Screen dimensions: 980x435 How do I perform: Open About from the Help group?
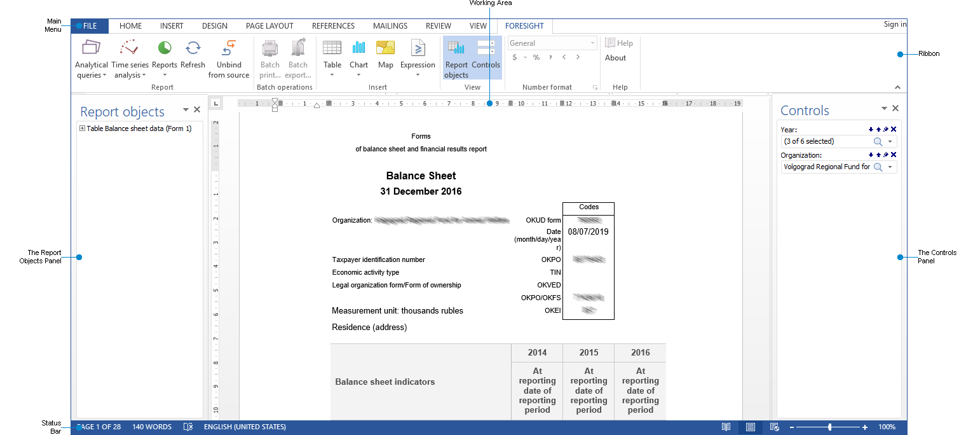[615, 57]
